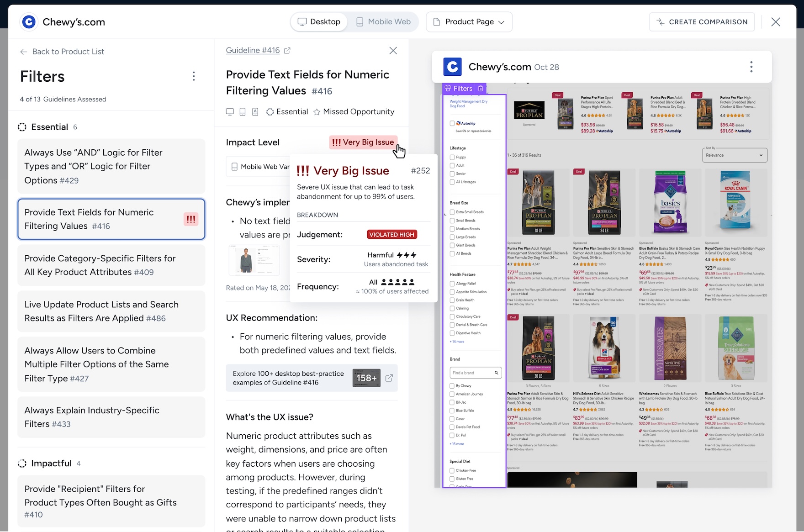Close the guideline detail panel
This screenshot has width=804, height=532.
pos(393,51)
